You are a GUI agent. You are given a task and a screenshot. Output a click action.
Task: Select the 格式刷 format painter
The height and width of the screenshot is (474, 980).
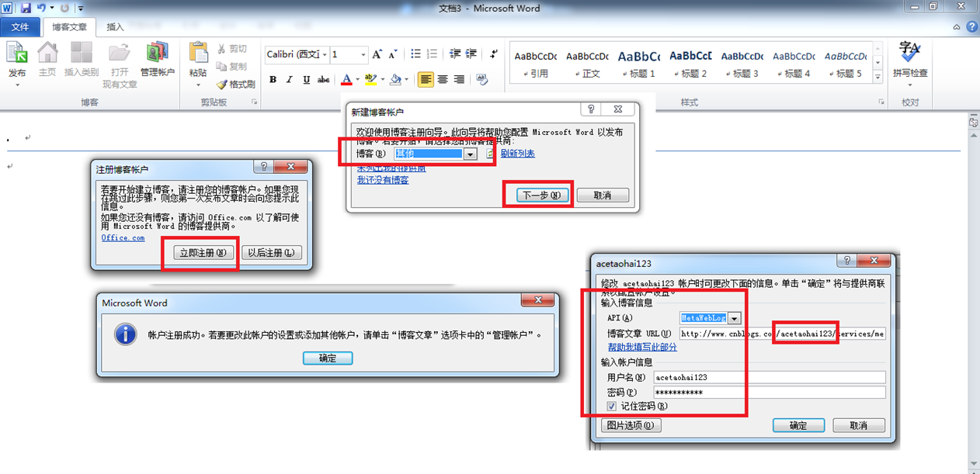[235, 85]
